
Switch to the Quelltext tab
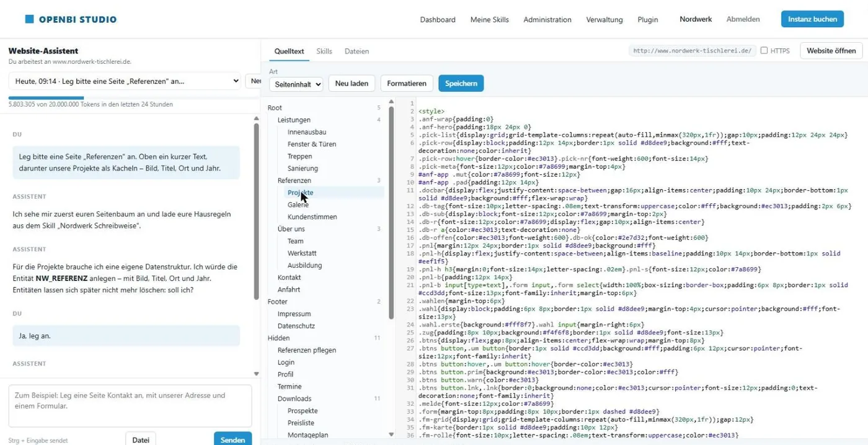click(x=289, y=51)
